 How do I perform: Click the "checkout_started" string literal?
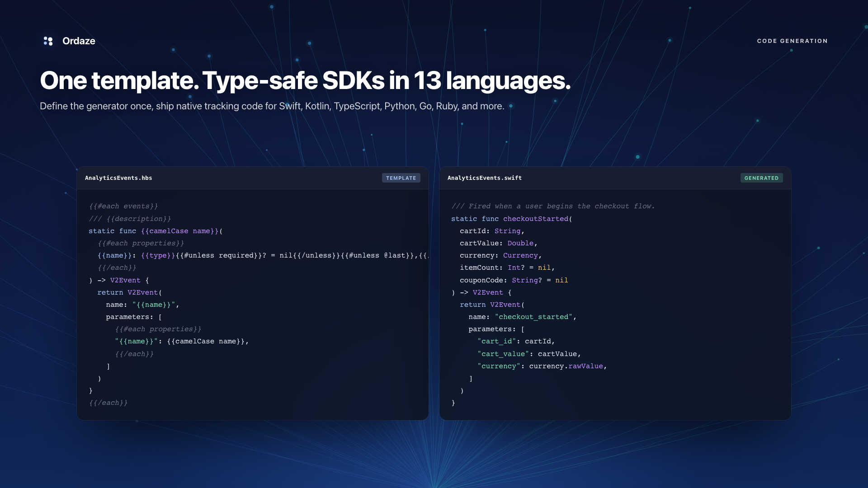[533, 317]
